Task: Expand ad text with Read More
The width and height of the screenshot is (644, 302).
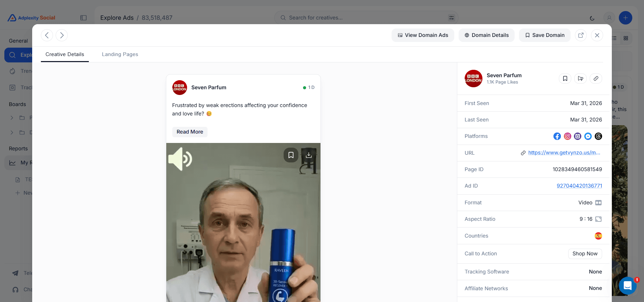Action: (x=190, y=132)
